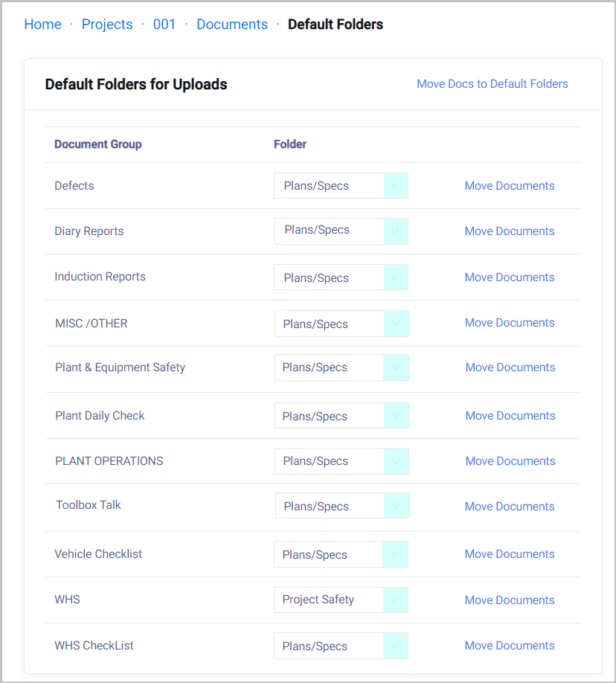Screen dimensions: 616x683
Task: Open Projects in the breadcrumb
Action: [x=107, y=25]
